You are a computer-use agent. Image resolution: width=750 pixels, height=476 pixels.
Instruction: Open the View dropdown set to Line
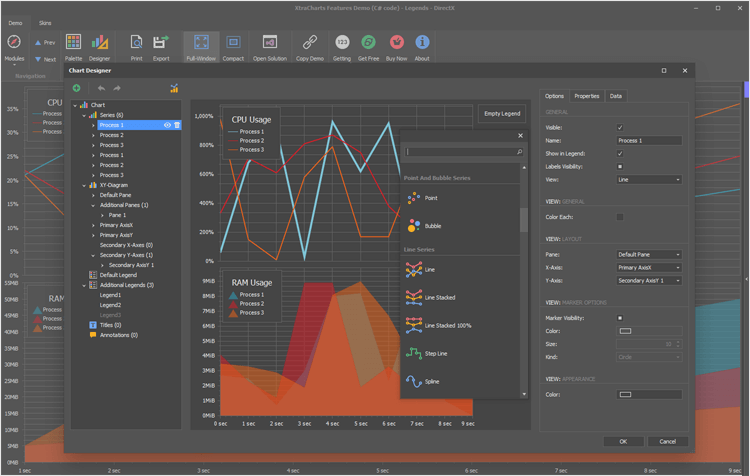[x=649, y=180]
